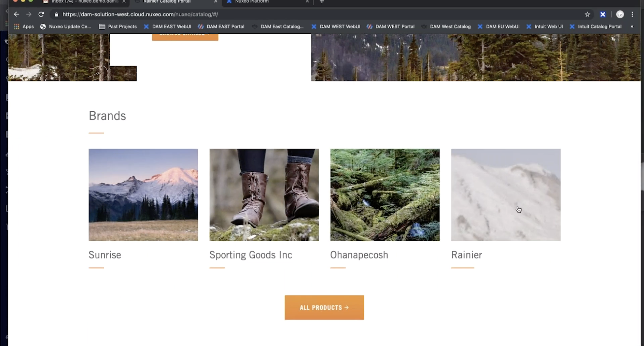Reload the current page
This screenshot has height=346, width=644.
pyautogui.click(x=41, y=14)
